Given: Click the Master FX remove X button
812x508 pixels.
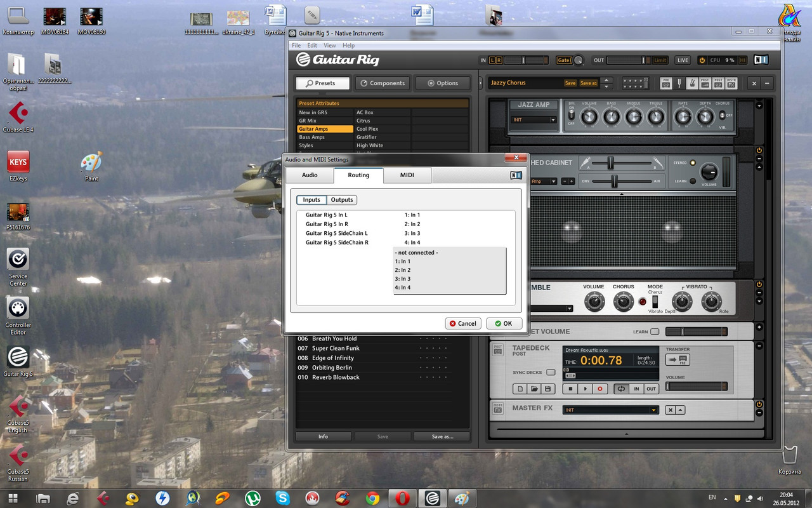Looking at the screenshot, I should click(x=669, y=410).
